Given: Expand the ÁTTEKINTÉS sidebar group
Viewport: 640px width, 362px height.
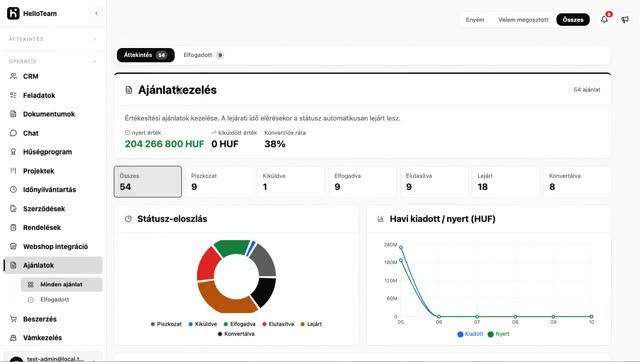Looking at the screenshot, I should click(53, 39).
